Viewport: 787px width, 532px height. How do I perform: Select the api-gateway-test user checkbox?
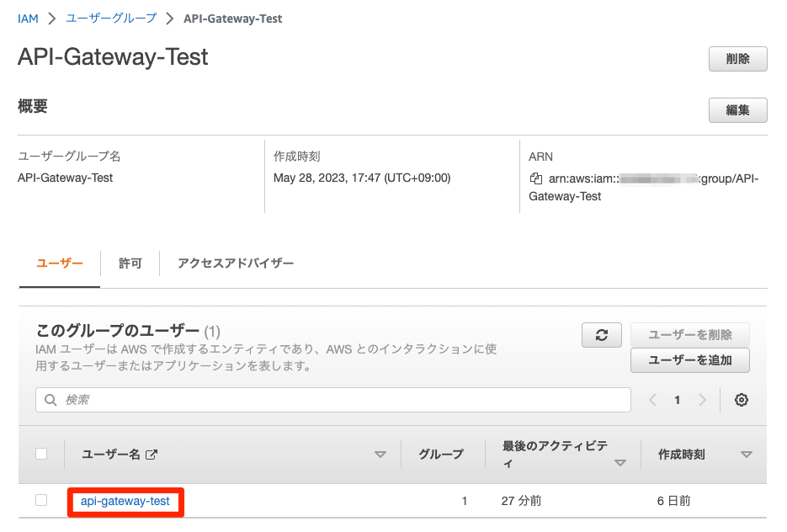(41, 500)
